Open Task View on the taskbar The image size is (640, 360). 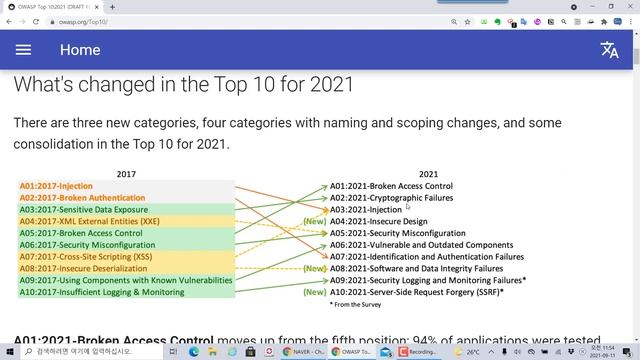[x=173, y=351]
